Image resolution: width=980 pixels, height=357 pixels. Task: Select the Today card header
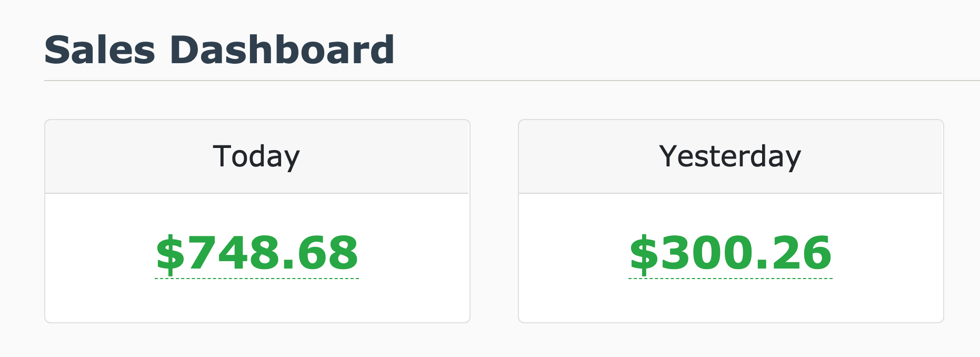[257, 156]
